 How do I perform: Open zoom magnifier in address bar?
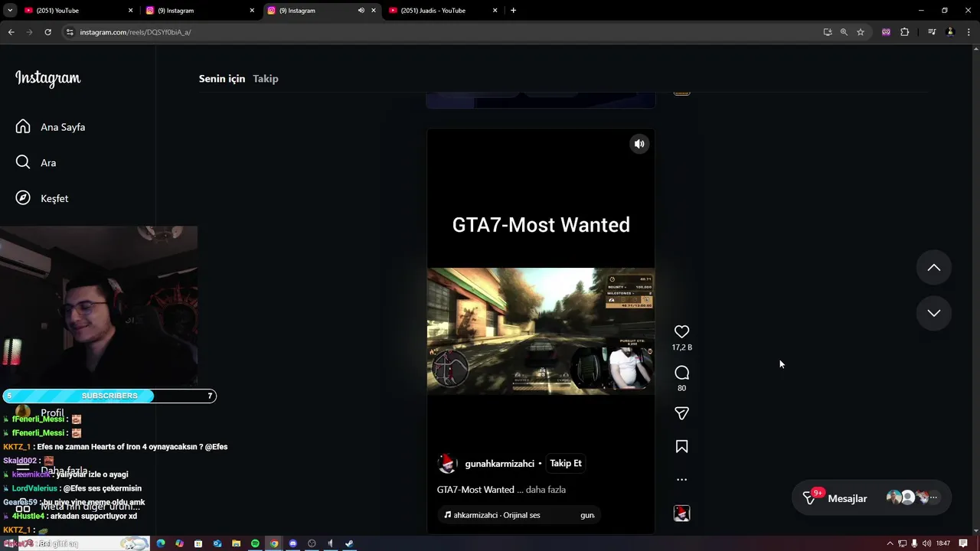844,32
